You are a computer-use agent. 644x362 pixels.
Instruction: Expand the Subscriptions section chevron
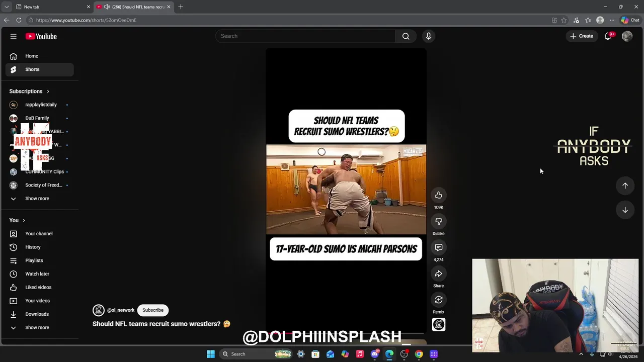(48, 92)
